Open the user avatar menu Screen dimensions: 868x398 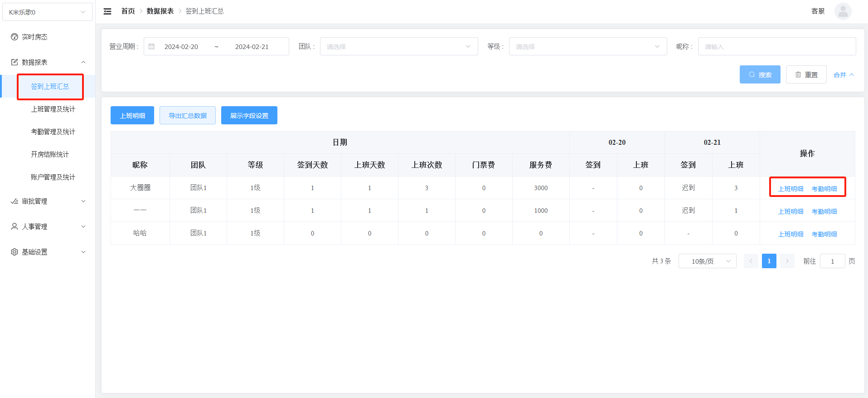pos(843,11)
